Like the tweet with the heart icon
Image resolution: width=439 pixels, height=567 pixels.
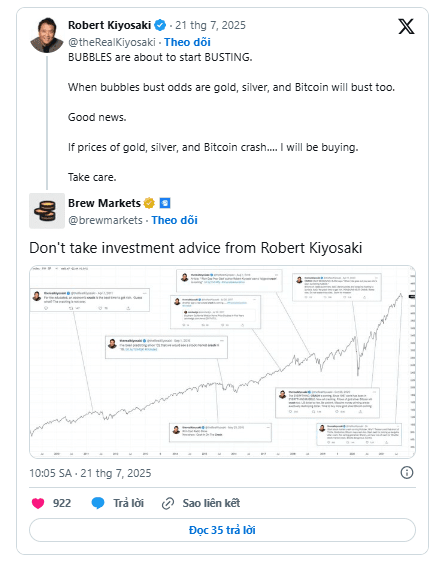(38, 503)
